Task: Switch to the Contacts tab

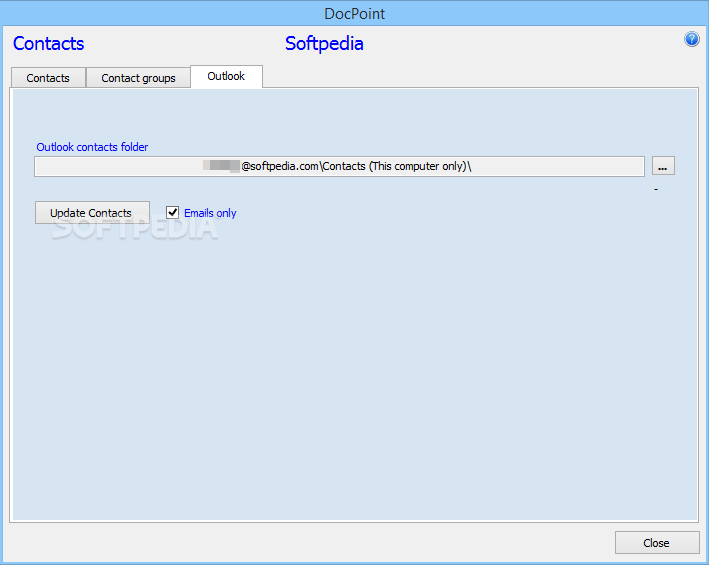Action: 48,78
